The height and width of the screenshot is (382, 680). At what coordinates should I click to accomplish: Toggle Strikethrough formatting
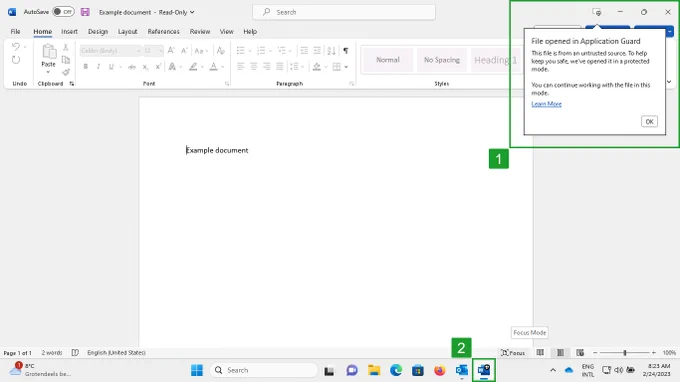pos(132,67)
